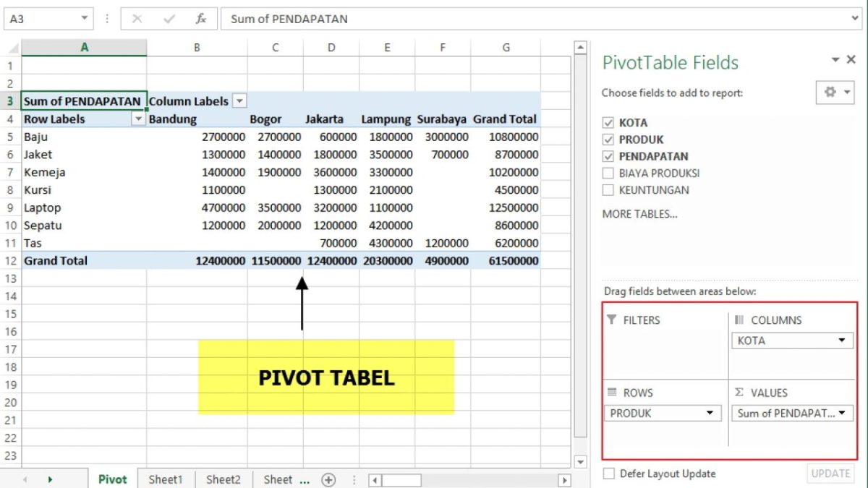Click the UPDATE button
868x488 pixels.
[830, 474]
